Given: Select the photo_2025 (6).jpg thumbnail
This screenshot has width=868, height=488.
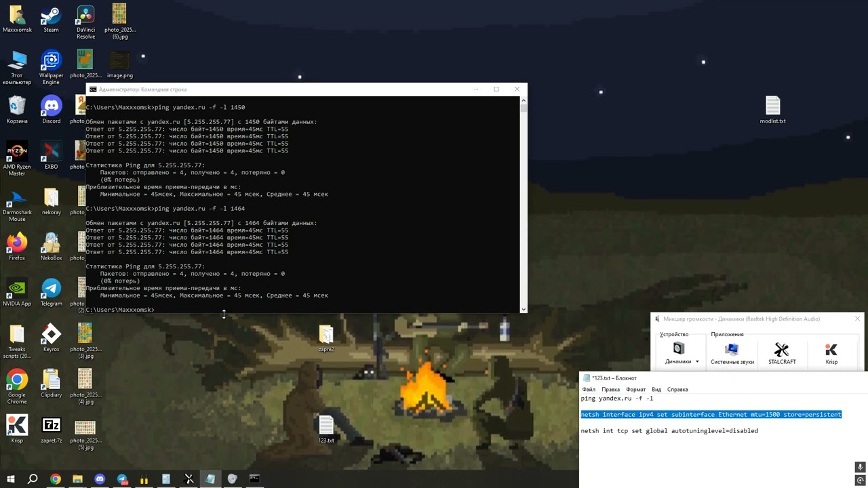Looking at the screenshot, I should click(x=119, y=22).
